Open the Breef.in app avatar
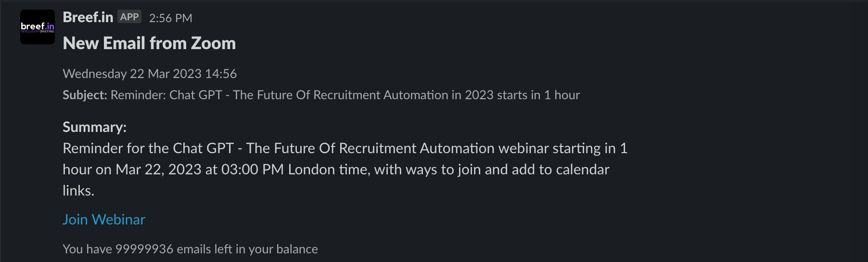The width and height of the screenshot is (868, 262). coord(38,27)
